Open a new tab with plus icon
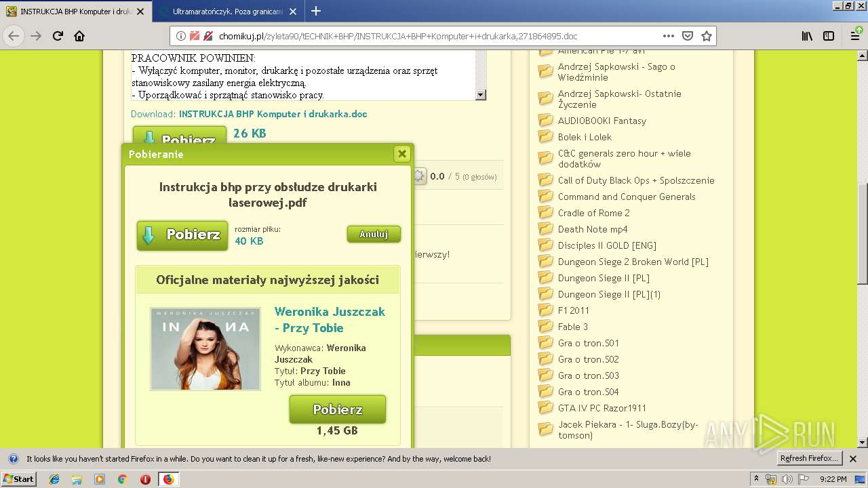868x488 pixels. 316,11
